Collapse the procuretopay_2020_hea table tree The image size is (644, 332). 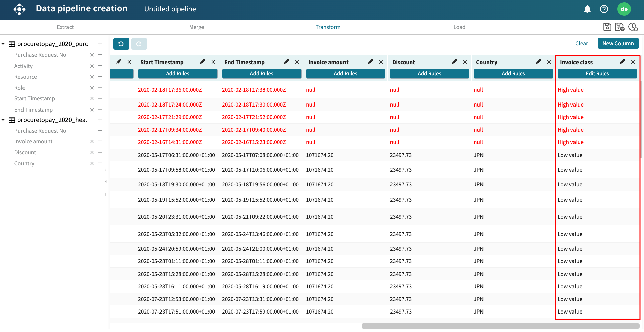tap(3, 120)
